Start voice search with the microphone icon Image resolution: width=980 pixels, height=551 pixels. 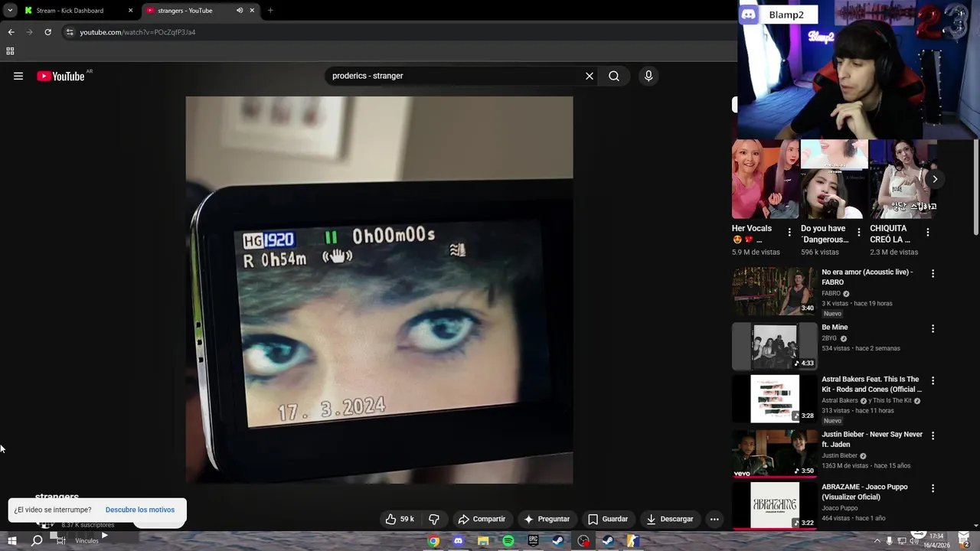click(x=648, y=76)
